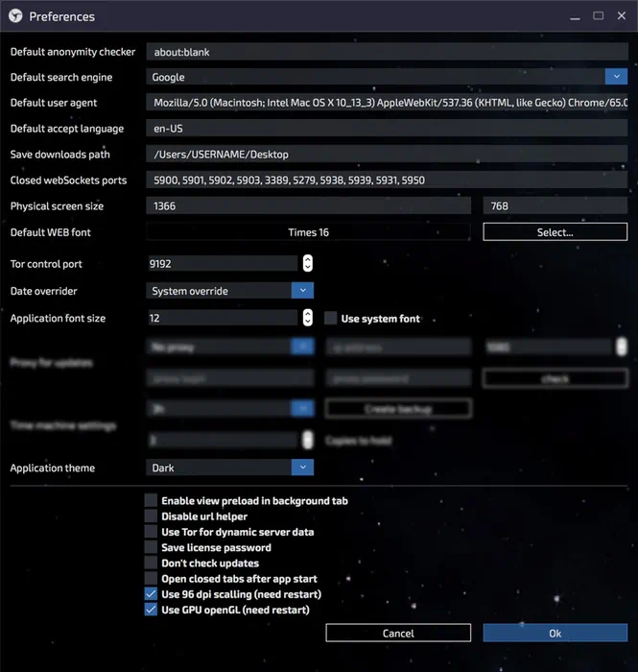The height and width of the screenshot is (672, 638).
Task: Click the Cancel button
Action: pyautogui.click(x=398, y=633)
